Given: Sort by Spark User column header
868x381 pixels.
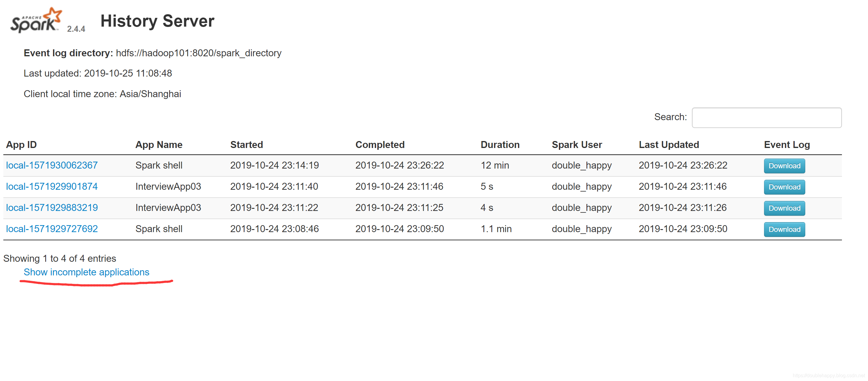Looking at the screenshot, I should coord(576,145).
